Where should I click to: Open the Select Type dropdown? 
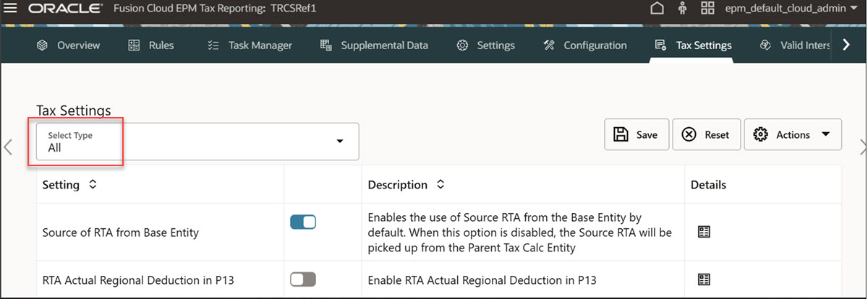point(197,142)
